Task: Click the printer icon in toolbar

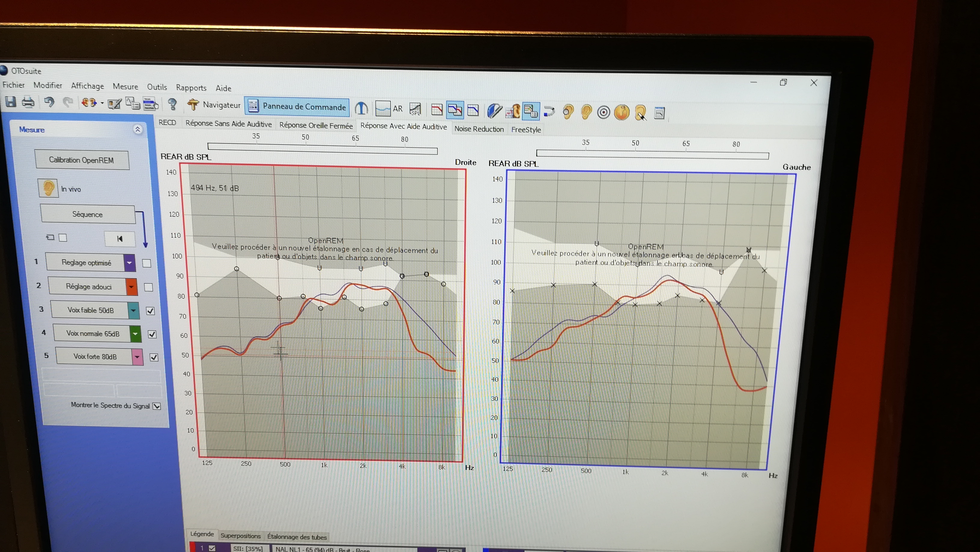Action: click(x=28, y=102)
